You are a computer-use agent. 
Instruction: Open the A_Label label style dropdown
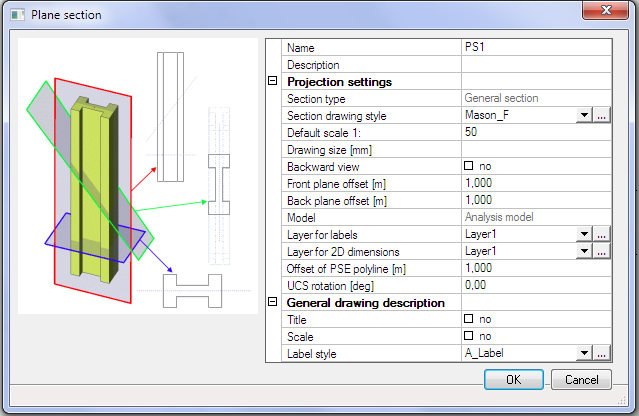tap(584, 353)
